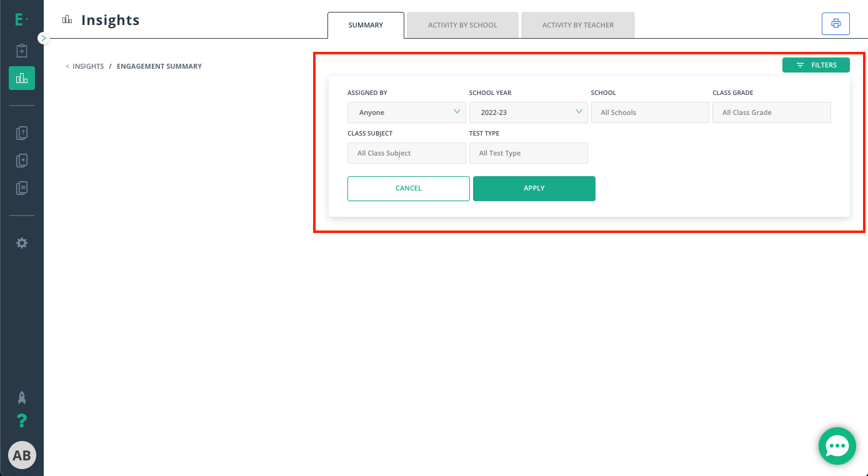
Task: Click the Apply button
Action: click(x=534, y=189)
